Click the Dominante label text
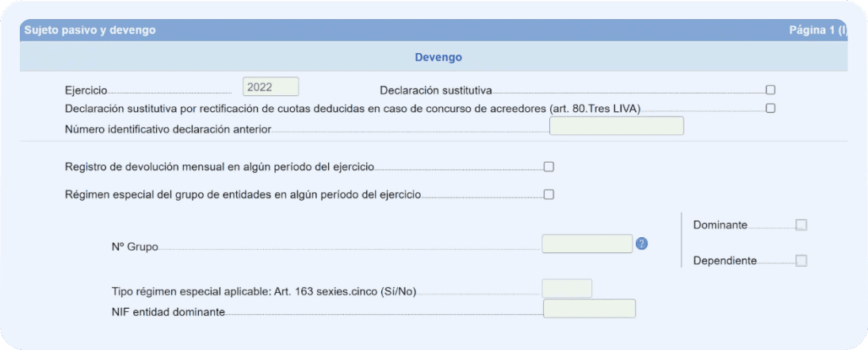868x350 pixels. 721,225
